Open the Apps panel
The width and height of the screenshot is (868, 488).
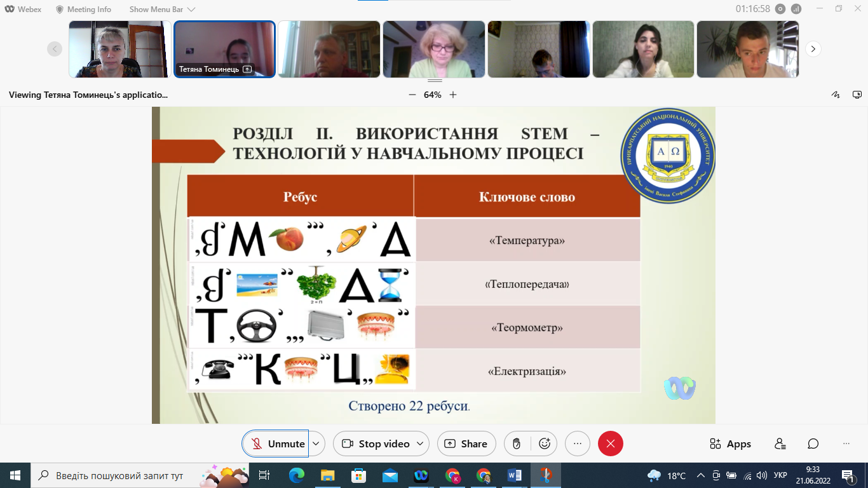coord(730,444)
